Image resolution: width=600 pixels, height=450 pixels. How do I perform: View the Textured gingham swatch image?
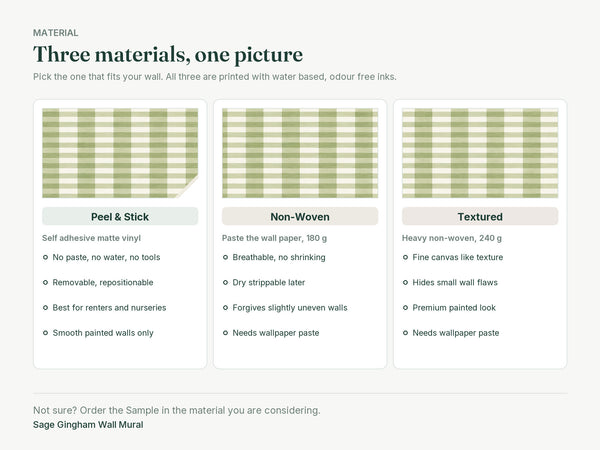pyautogui.click(x=480, y=153)
